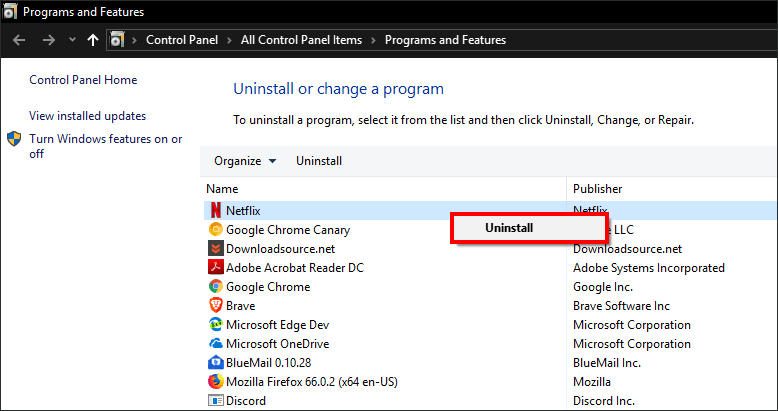The height and width of the screenshot is (411, 778).
Task: Select Microsoft OneDrive entry
Action: 277,343
